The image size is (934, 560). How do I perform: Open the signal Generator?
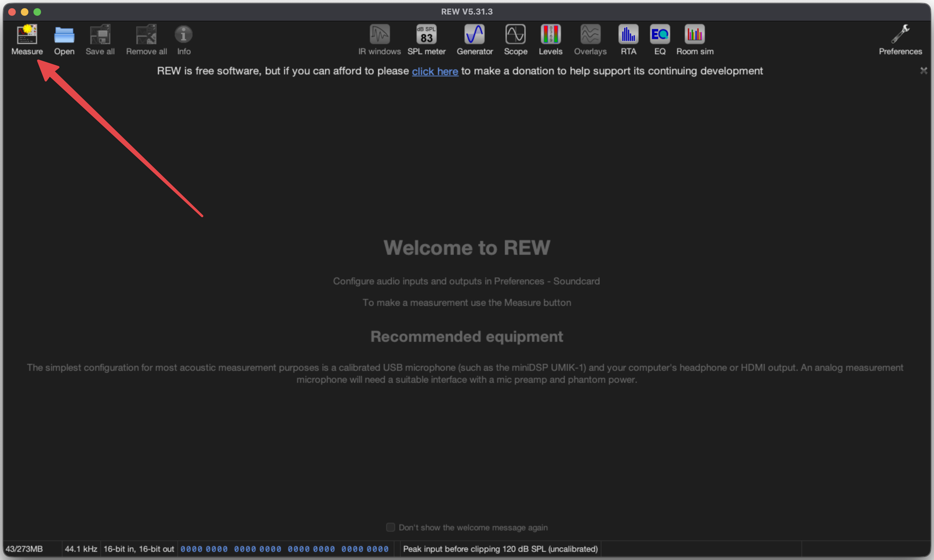[475, 40]
